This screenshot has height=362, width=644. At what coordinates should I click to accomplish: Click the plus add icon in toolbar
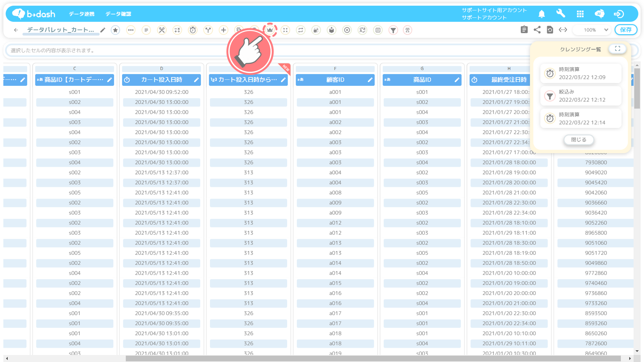click(x=223, y=30)
